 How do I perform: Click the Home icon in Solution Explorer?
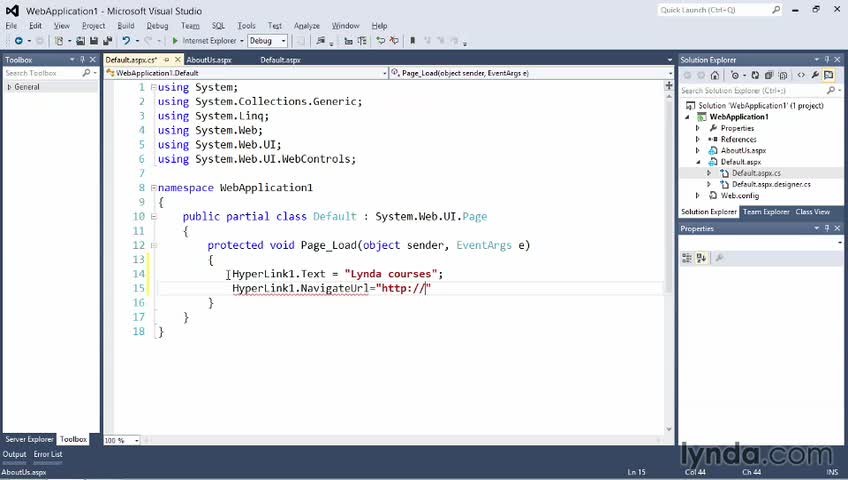[715, 75]
